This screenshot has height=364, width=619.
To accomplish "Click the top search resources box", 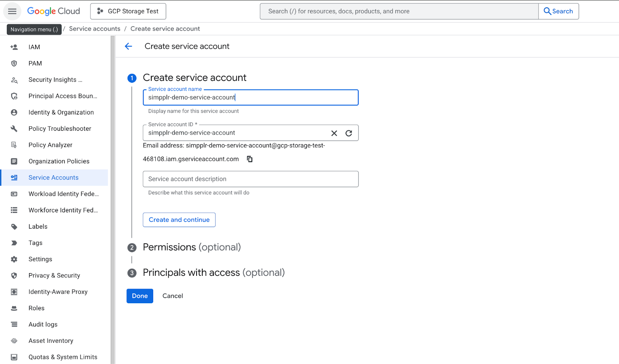I will tap(398, 11).
